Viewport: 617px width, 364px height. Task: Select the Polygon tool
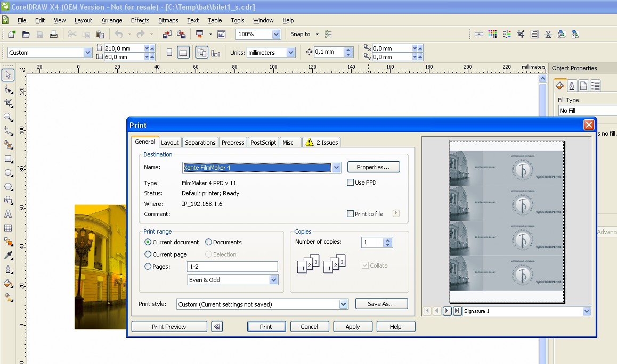click(x=8, y=186)
